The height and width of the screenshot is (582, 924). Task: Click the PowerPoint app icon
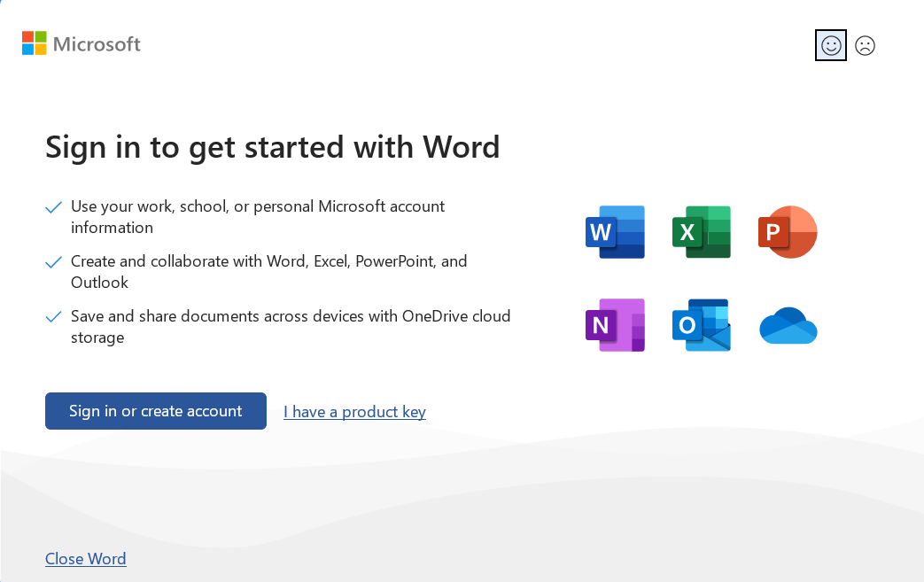click(788, 232)
